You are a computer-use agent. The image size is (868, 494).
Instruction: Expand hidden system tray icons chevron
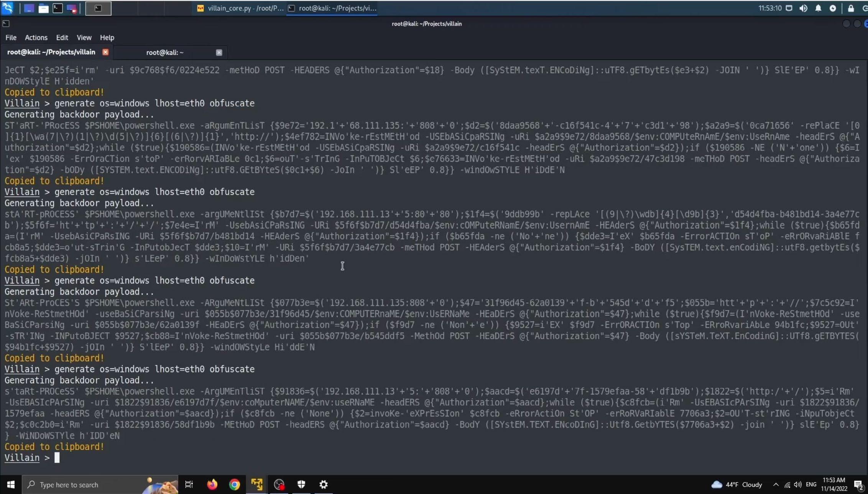pos(776,484)
